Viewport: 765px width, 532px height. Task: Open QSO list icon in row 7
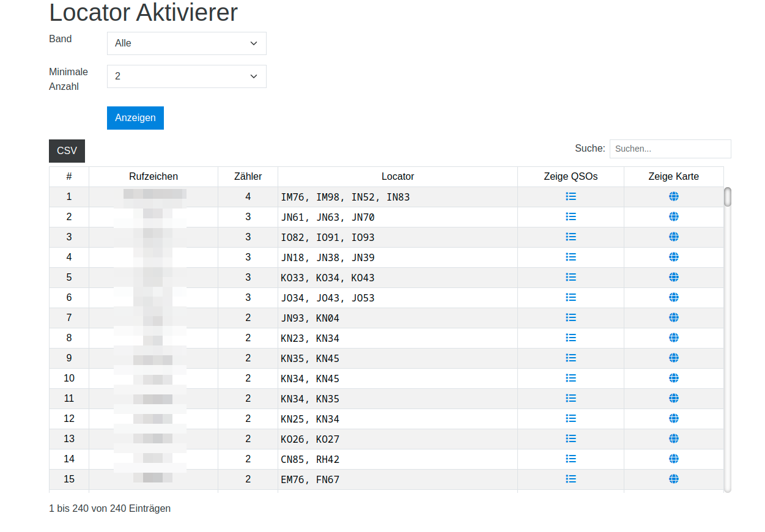pyautogui.click(x=571, y=317)
